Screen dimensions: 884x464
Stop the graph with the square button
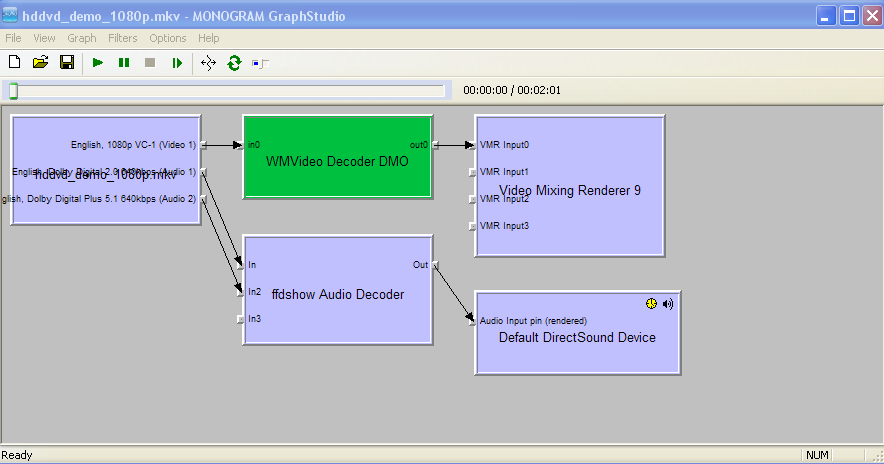coord(150,63)
